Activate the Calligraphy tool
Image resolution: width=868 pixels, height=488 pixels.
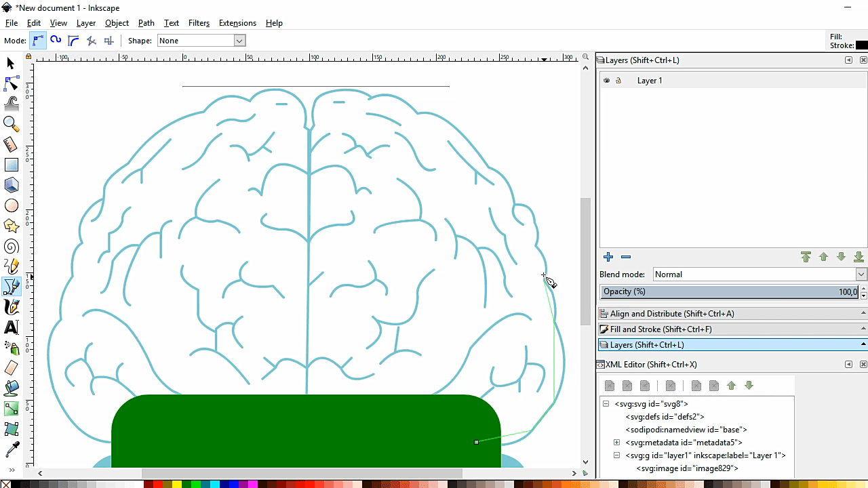click(11, 306)
